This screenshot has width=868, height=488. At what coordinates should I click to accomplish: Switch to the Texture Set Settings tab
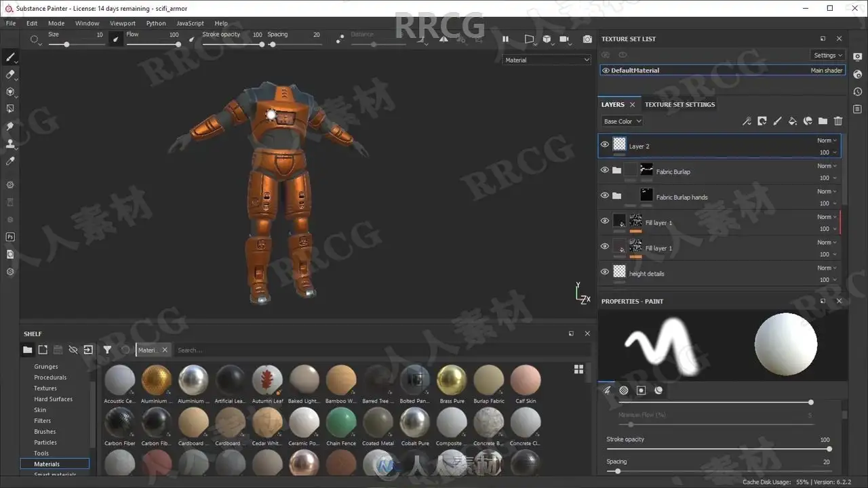[x=679, y=104]
